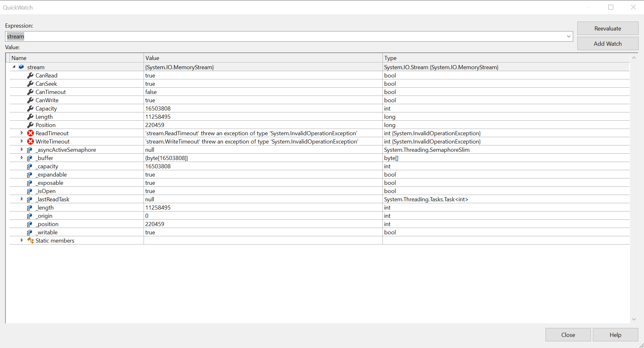Click the field icon next to _position
The height and width of the screenshot is (348, 644).
pyautogui.click(x=30, y=224)
